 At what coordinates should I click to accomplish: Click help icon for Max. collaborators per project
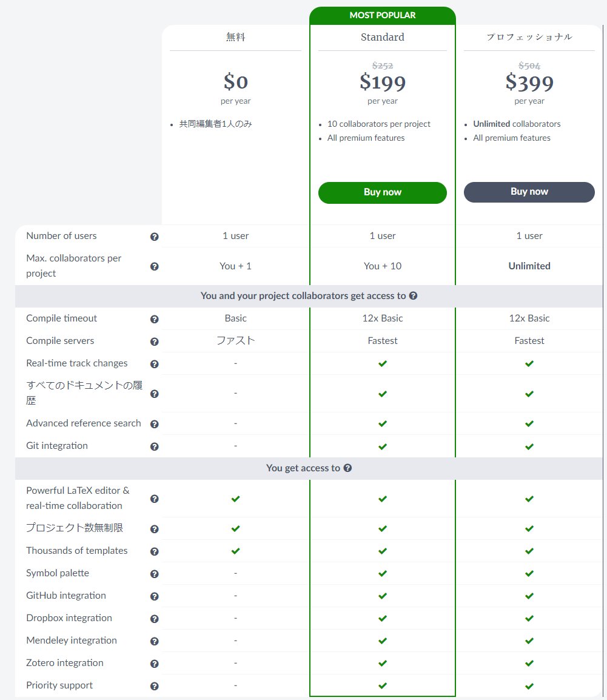click(x=155, y=266)
